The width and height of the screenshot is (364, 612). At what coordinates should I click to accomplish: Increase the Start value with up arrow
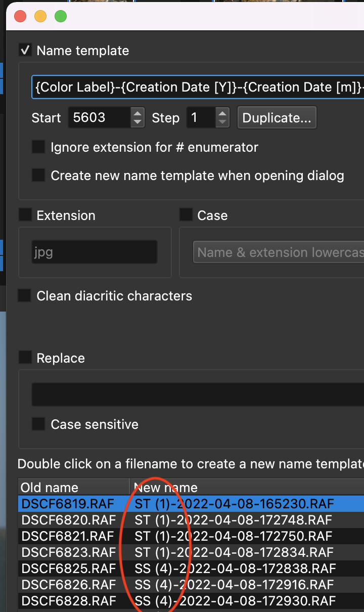[138, 113]
